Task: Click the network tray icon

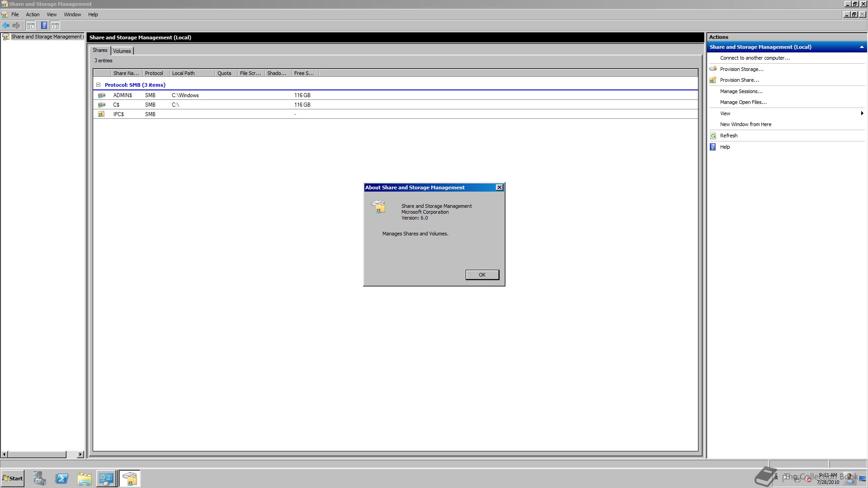Action: [x=797, y=479]
